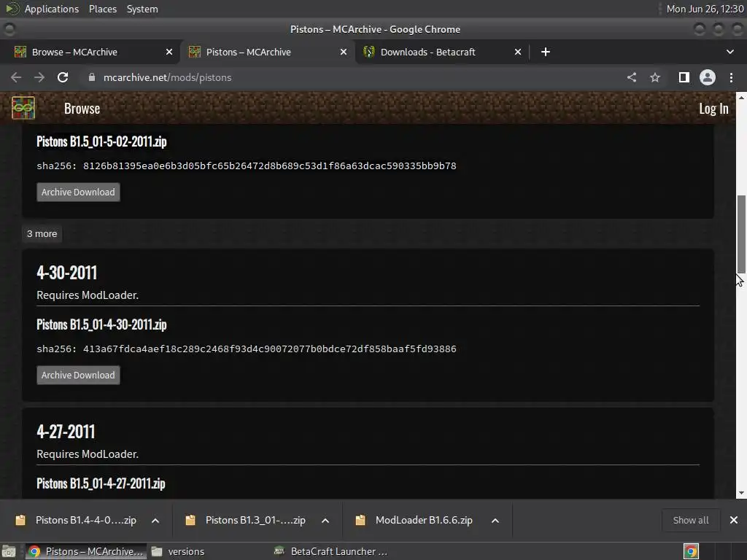Click the Pistons B1.3_01 zip file icon

tap(190, 520)
